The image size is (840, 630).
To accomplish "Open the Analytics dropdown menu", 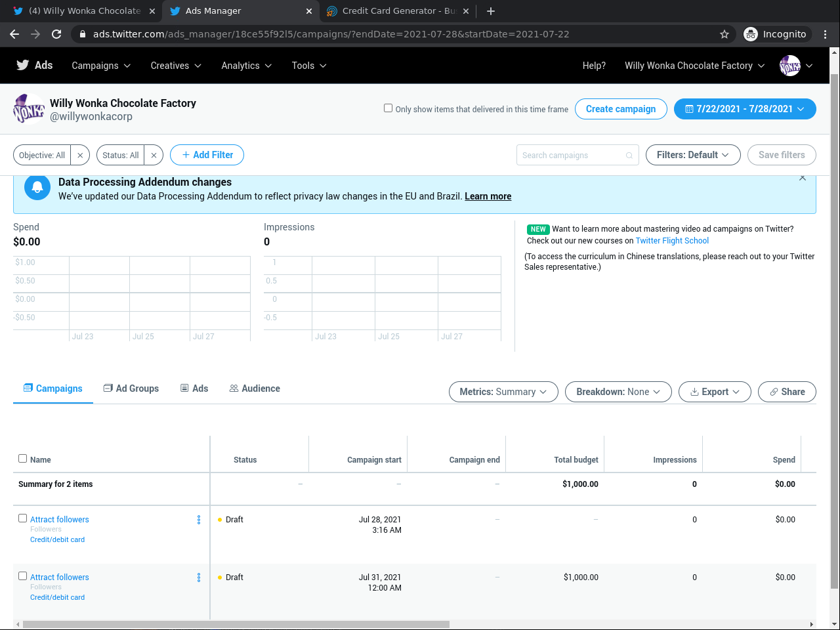I will pos(247,66).
